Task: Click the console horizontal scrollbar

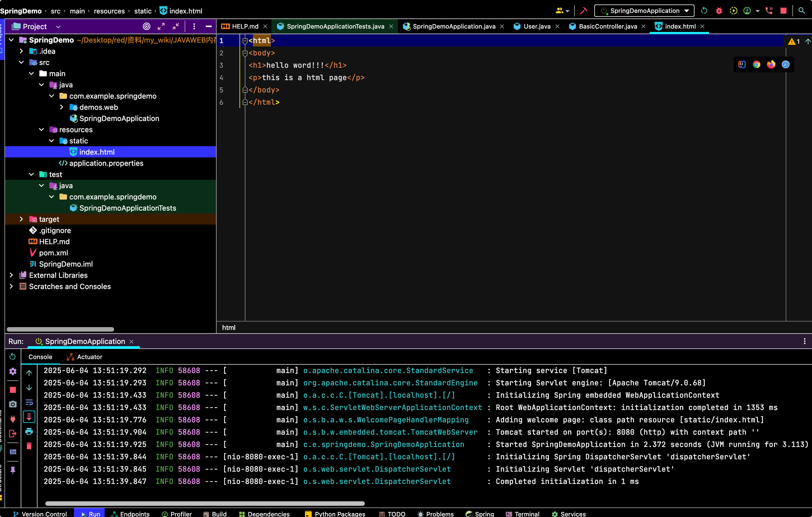Action: coord(205,503)
